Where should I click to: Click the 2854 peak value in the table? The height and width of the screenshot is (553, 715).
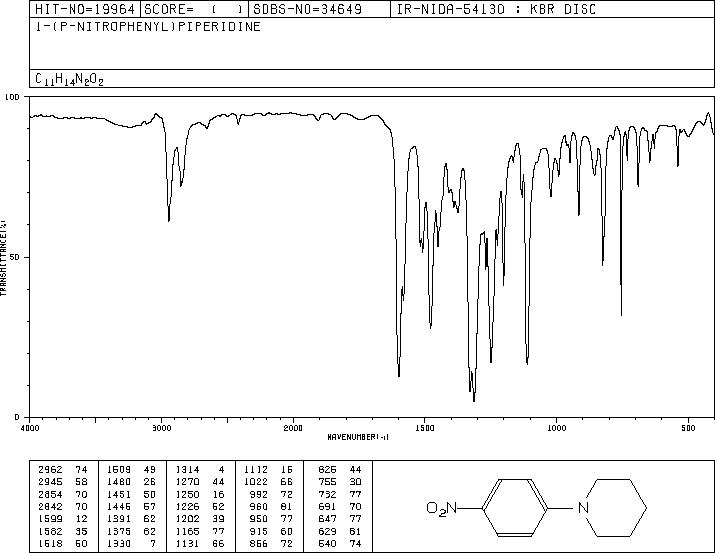click(51, 494)
